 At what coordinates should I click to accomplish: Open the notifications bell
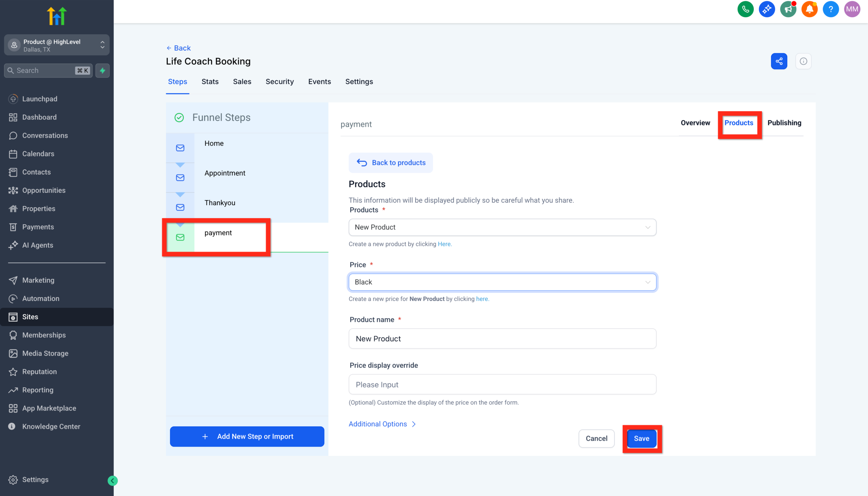click(x=809, y=9)
